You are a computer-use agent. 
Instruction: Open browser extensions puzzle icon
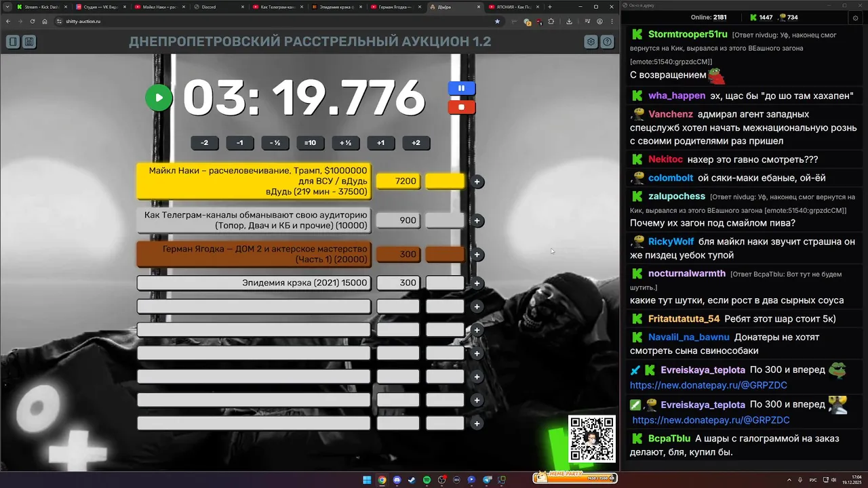[551, 21]
